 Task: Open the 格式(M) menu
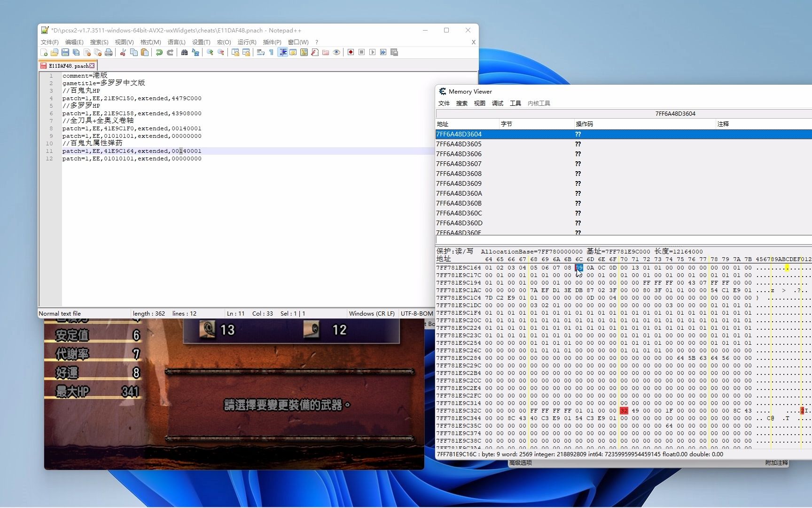(x=151, y=42)
